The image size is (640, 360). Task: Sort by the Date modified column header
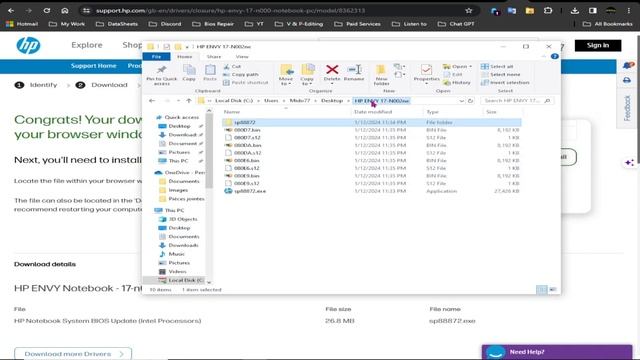pyautogui.click(x=373, y=112)
